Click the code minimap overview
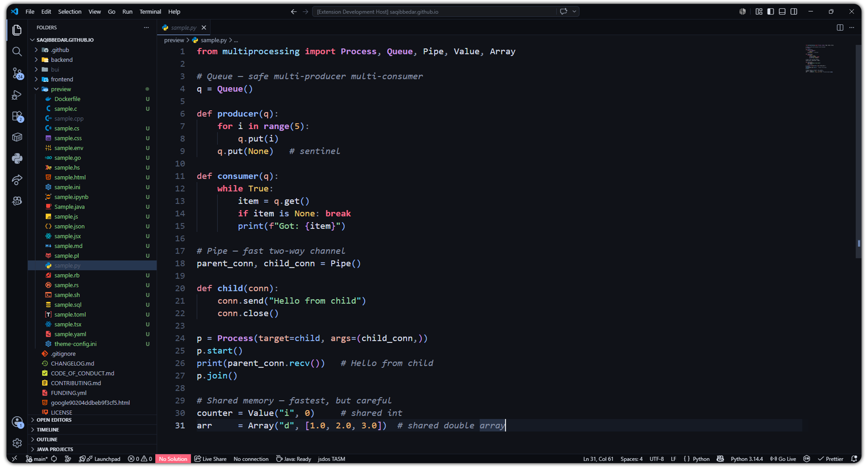 tap(820, 58)
